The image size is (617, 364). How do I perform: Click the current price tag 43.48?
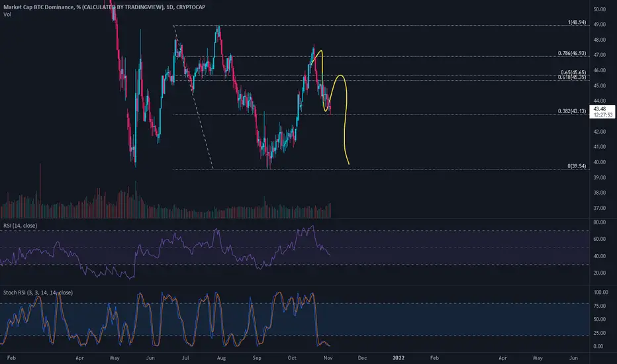(x=602, y=112)
